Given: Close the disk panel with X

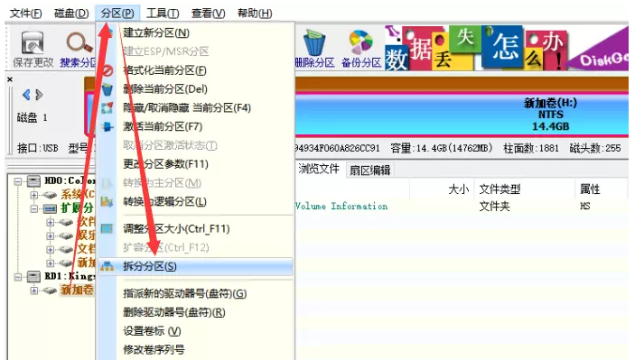Looking at the screenshot, I should pos(10,79).
